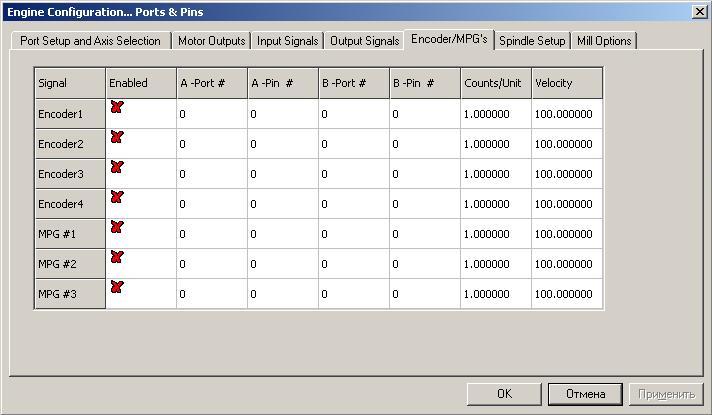Image resolution: width=712 pixels, height=415 pixels.
Task: Click the Отмена cancel button
Action: [x=585, y=394]
